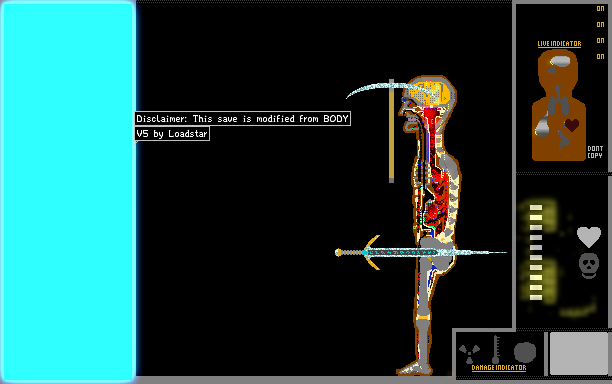Click the top bar of the health meter
The height and width of the screenshot is (384, 612).
point(536,207)
